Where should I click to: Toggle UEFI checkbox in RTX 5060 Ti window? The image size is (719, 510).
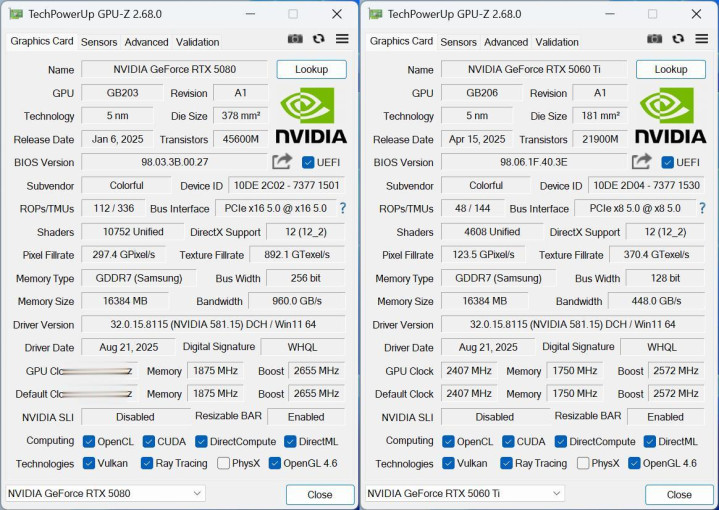(668, 162)
